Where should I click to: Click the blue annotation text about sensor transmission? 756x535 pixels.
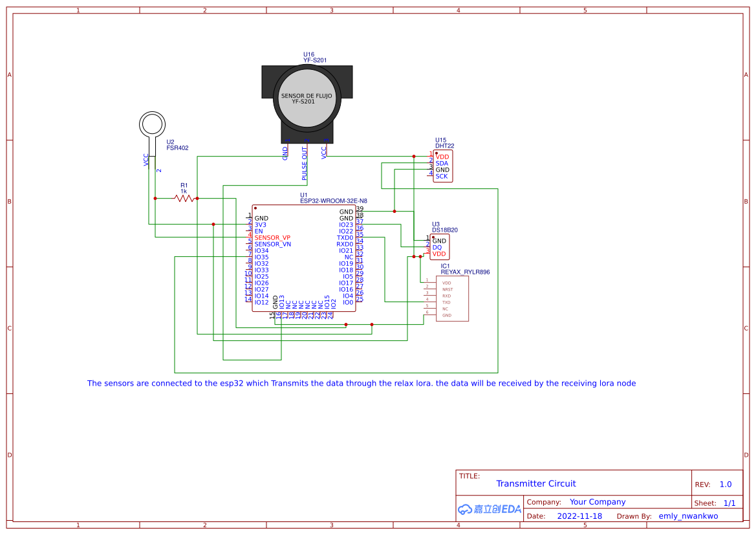coord(361,383)
